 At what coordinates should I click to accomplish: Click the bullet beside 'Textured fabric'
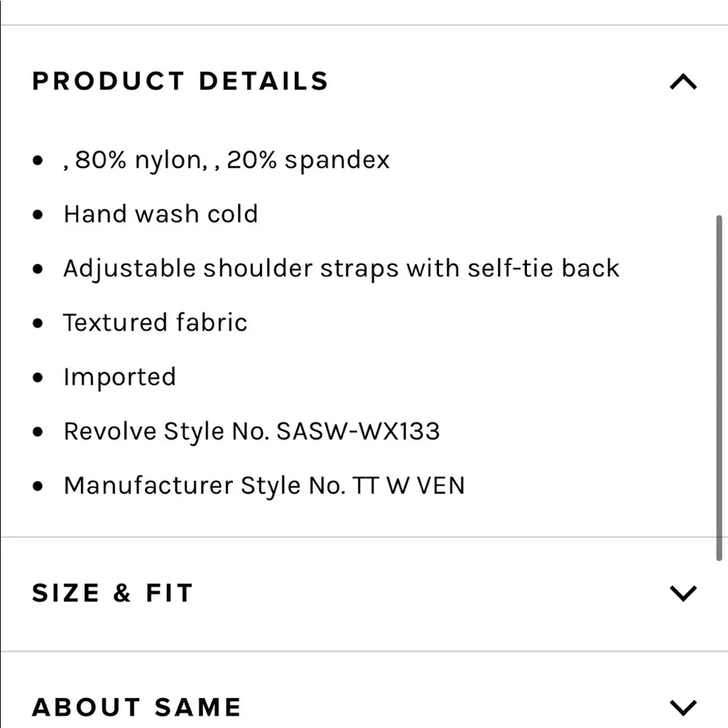[x=39, y=323]
